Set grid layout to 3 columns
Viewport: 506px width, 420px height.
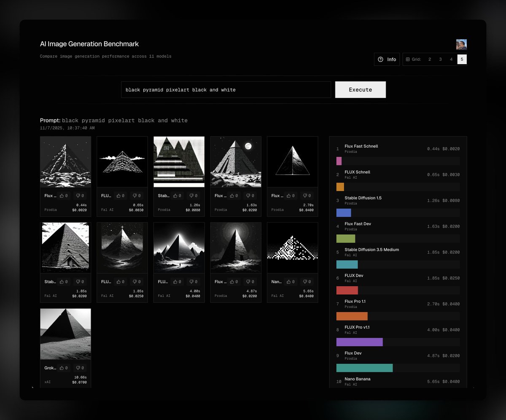(x=440, y=59)
